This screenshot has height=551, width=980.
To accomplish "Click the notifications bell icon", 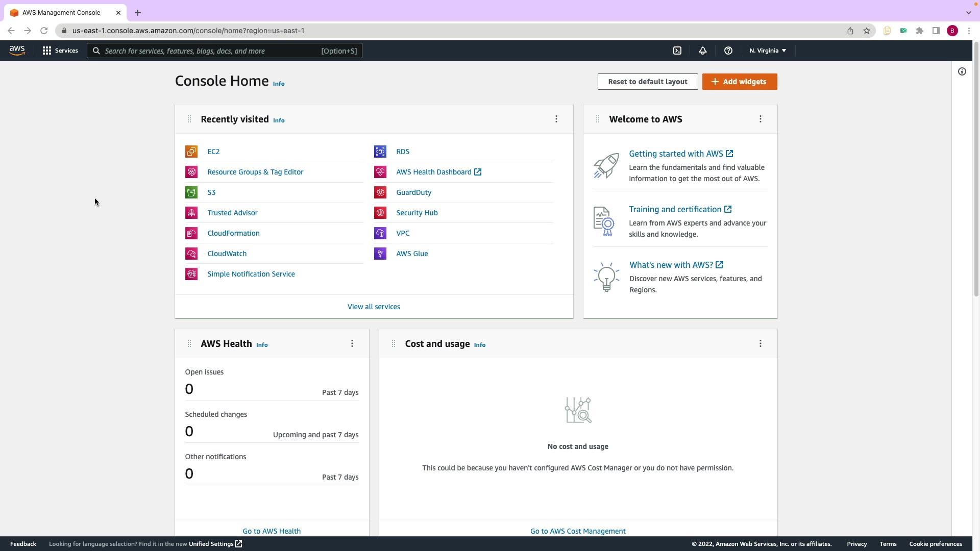I will pos(703,51).
